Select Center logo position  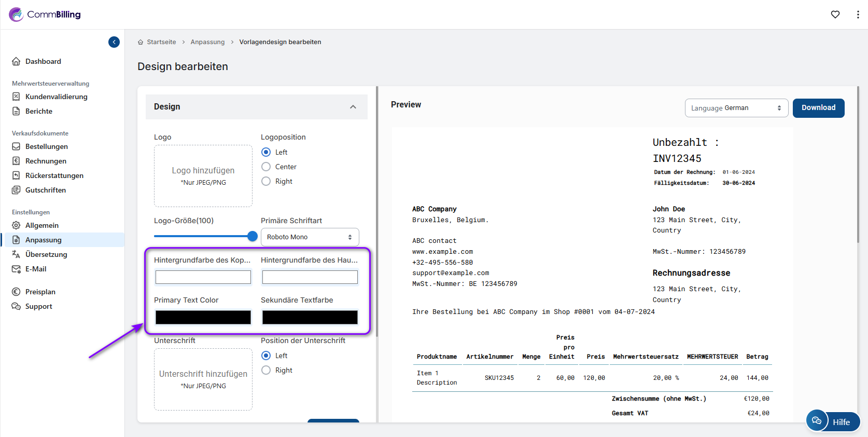click(x=266, y=167)
